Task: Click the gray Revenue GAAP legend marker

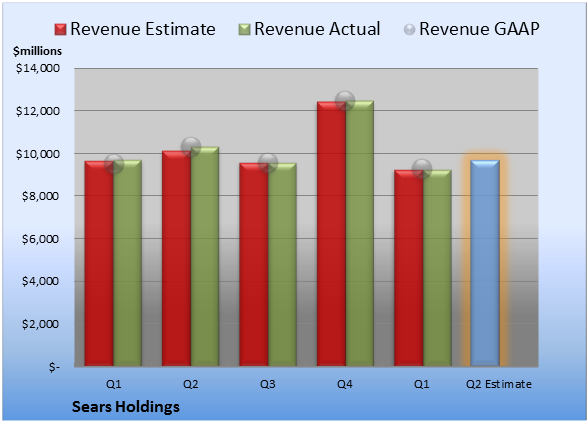Action: 409,29
